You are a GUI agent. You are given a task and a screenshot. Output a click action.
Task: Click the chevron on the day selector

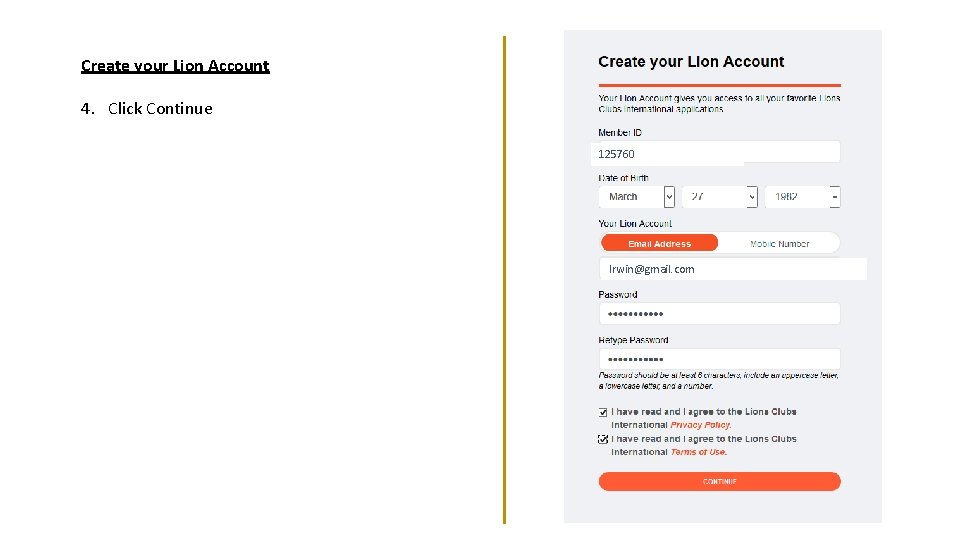pyautogui.click(x=752, y=197)
